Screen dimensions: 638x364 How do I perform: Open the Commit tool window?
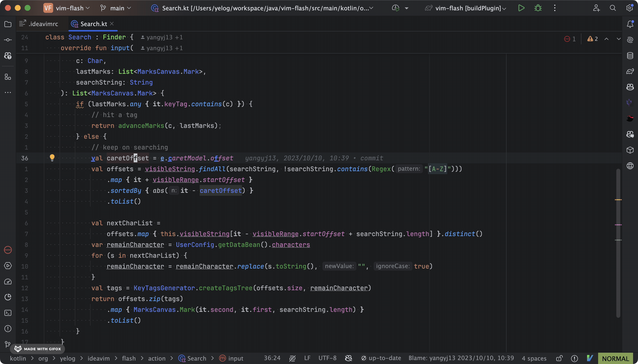click(x=8, y=40)
